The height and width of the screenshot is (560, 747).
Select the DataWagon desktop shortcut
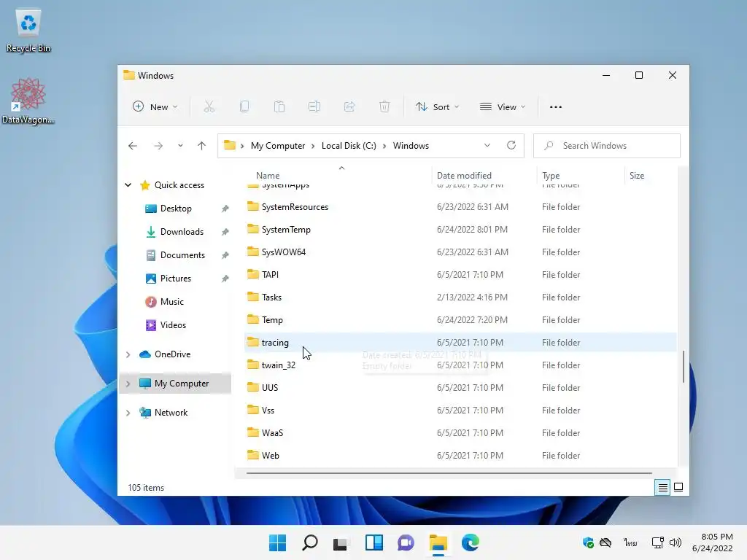[28, 101]
